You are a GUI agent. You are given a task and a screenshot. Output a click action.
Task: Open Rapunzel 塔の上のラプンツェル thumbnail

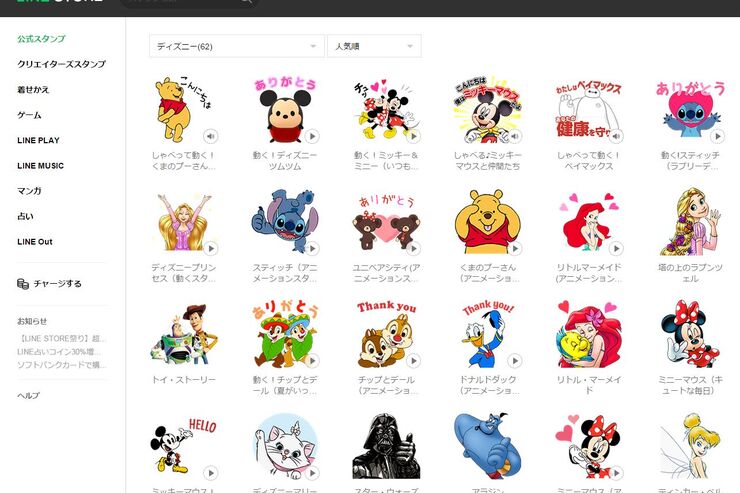tap(690, 222)
